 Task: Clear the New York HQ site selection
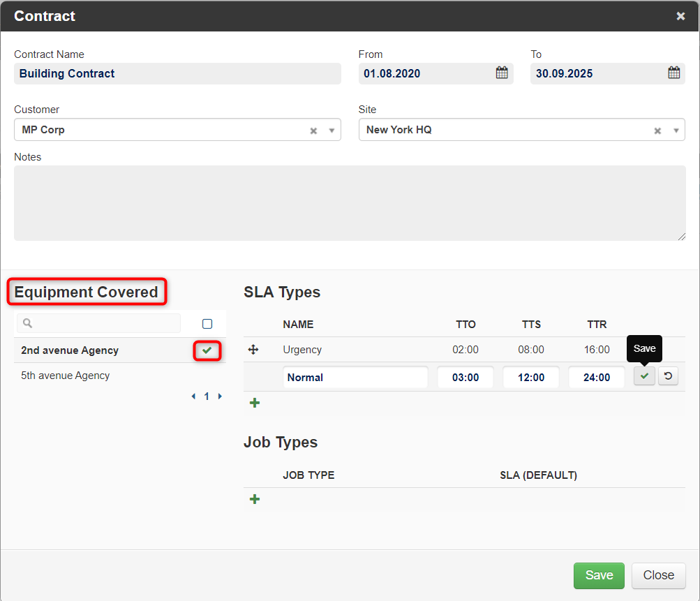(657, 131)
